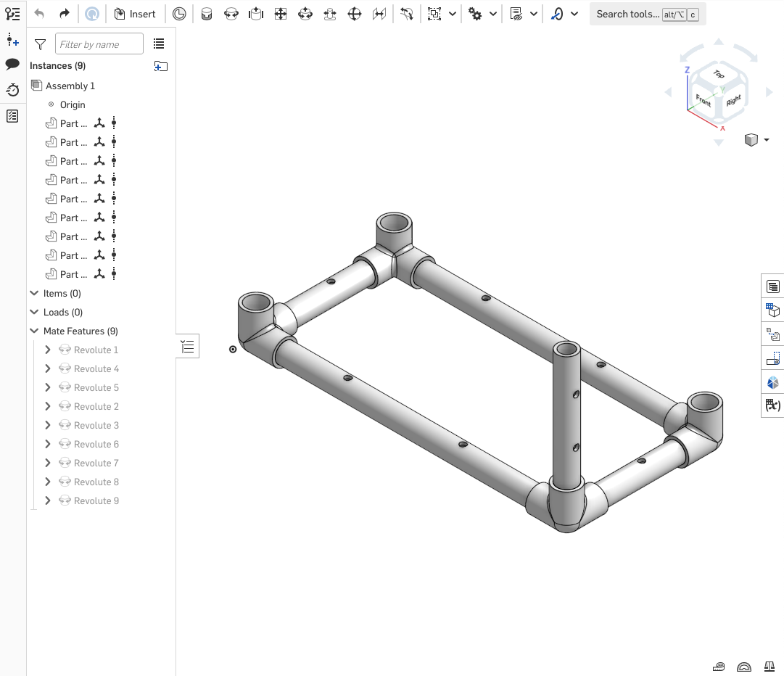The image size is (784, 676).
Task: Open the tangent mate dropdown arrow
Action: [574, 14]
